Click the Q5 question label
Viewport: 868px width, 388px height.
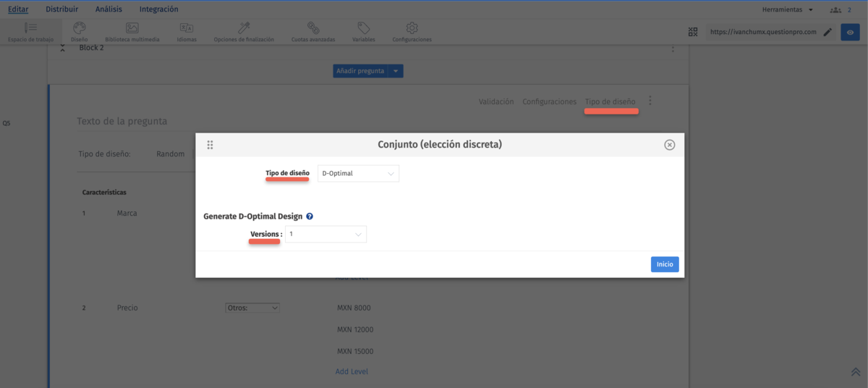[7, 124]
